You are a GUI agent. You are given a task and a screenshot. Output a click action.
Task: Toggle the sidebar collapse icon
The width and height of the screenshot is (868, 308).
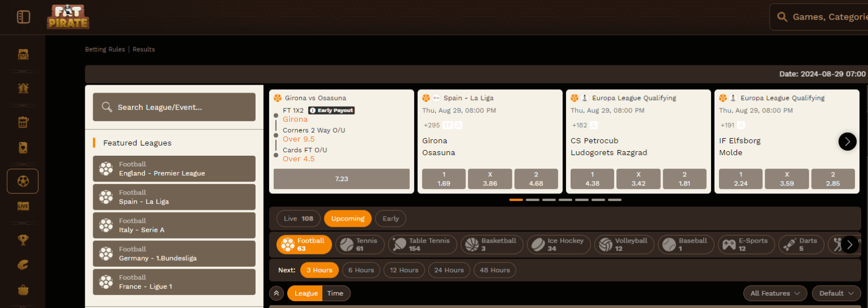coord(23,17)
